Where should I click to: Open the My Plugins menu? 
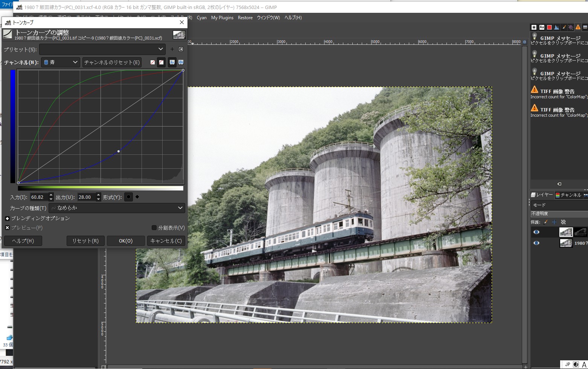pos(222,18)
